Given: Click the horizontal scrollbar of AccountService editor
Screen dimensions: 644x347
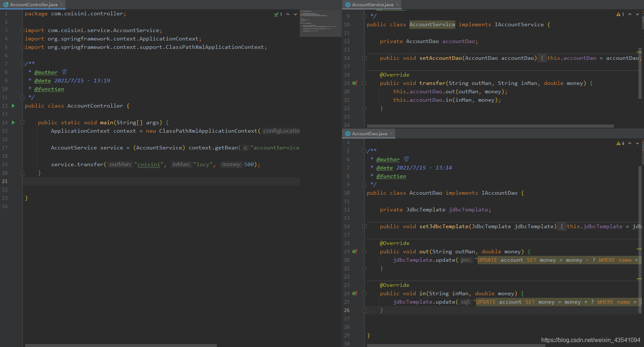Looking at the screenshot, I should coord(490,126).
